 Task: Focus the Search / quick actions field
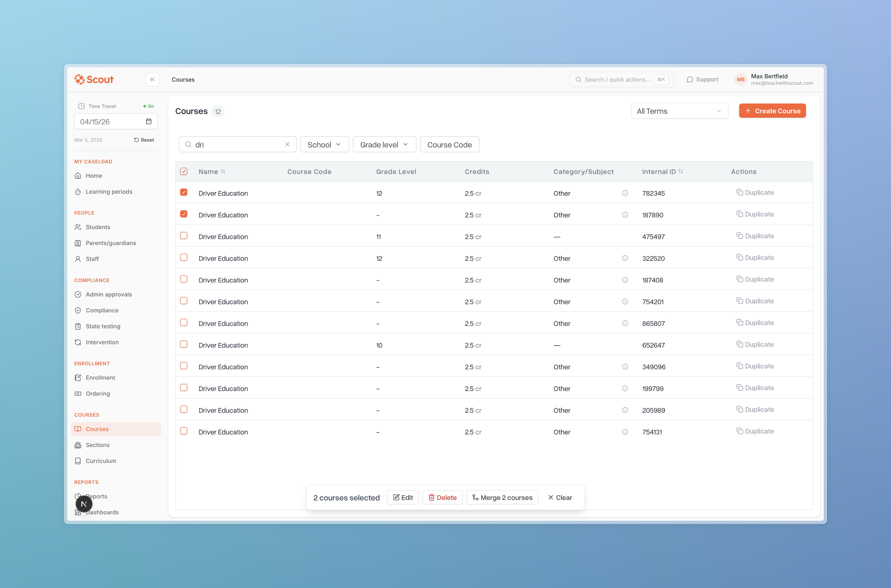pos(617,79)
